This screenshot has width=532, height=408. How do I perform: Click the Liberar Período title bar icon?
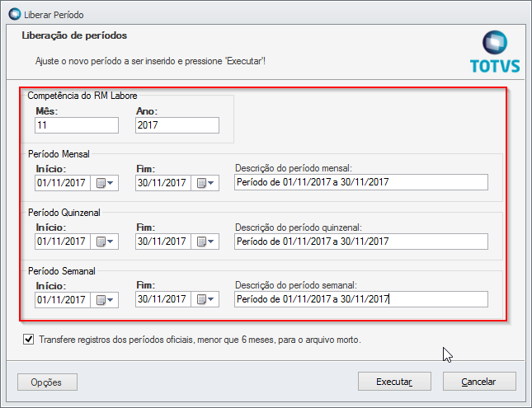pyautogui.click(x=15, y=15)
